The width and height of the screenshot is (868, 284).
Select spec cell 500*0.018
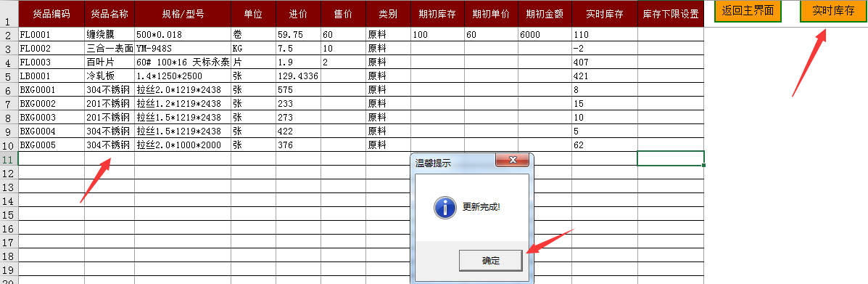coord(183,34)
